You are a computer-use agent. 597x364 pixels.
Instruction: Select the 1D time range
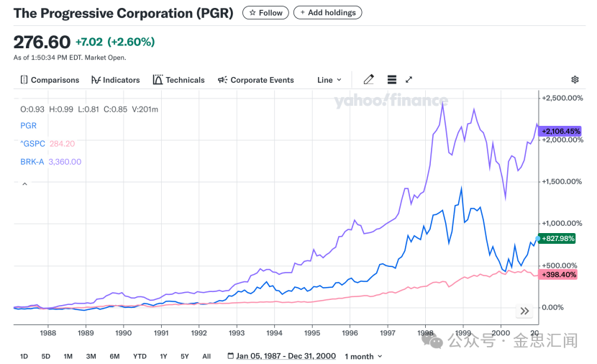click(24, 356)
